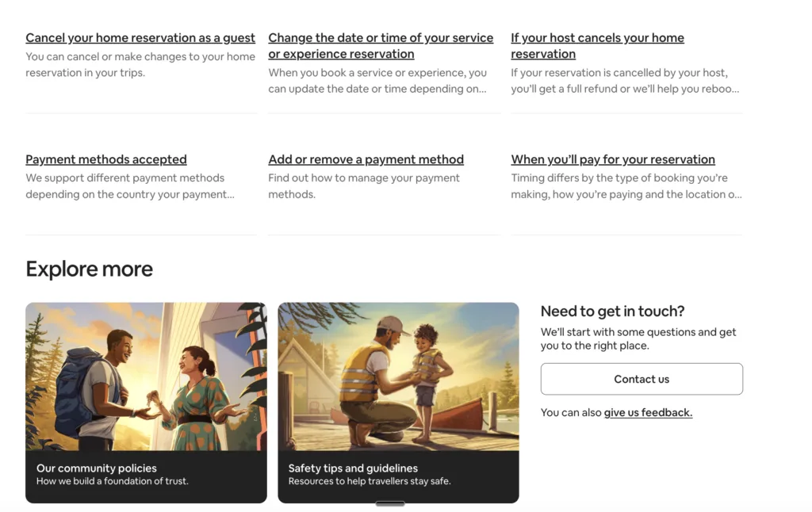Follow the 'give us feedback' link
Viewport: 812px width, 512px height.
pyautogui.click(x=648, y=413)
